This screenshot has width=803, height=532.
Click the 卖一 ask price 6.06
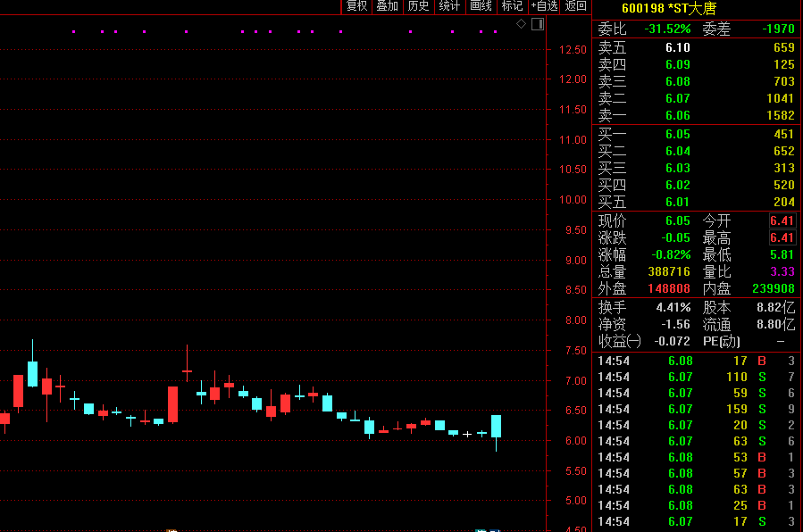tap(677, 116)
